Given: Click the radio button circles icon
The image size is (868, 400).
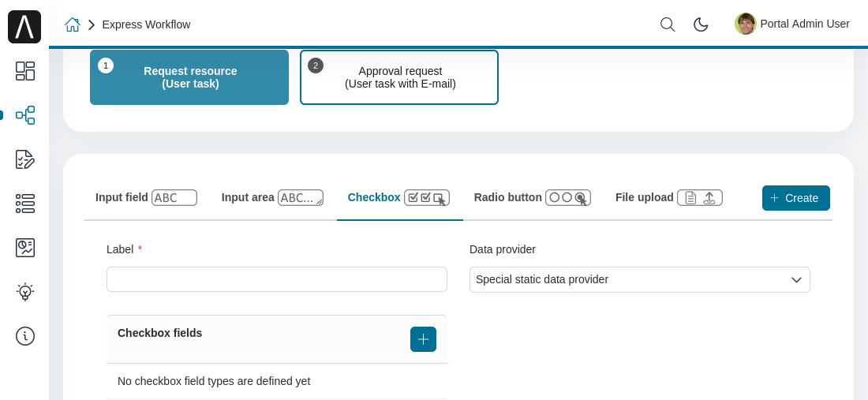Looking at the screenshot, I should (568, 197).
